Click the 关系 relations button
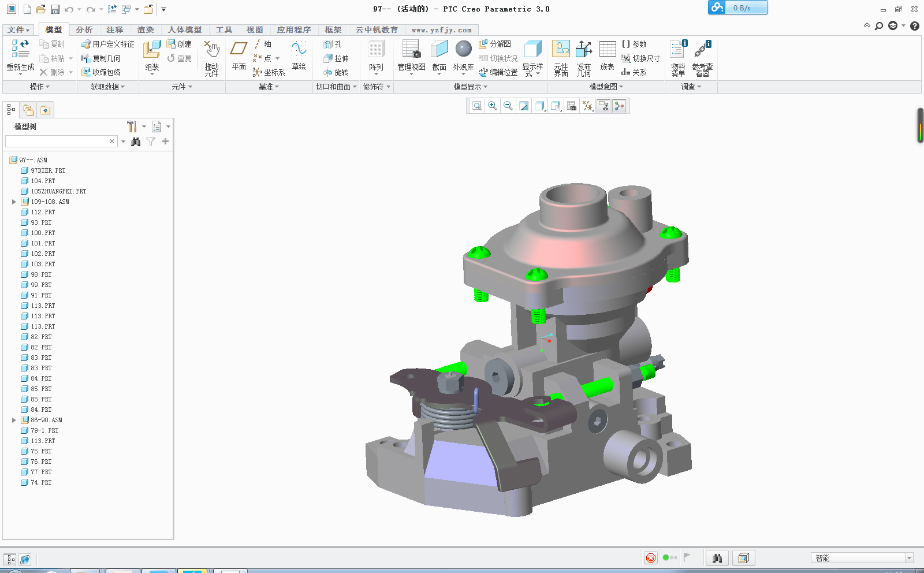This screenshot has height=573, width=924. [634, 72]
